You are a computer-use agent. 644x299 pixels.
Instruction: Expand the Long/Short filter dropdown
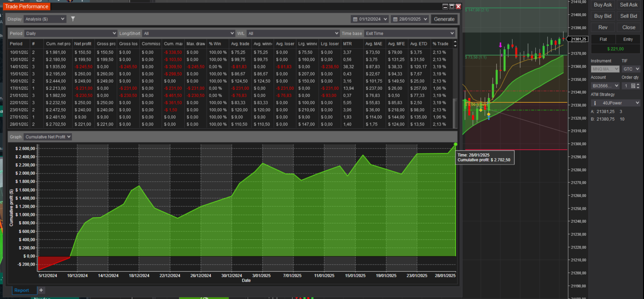188,33
